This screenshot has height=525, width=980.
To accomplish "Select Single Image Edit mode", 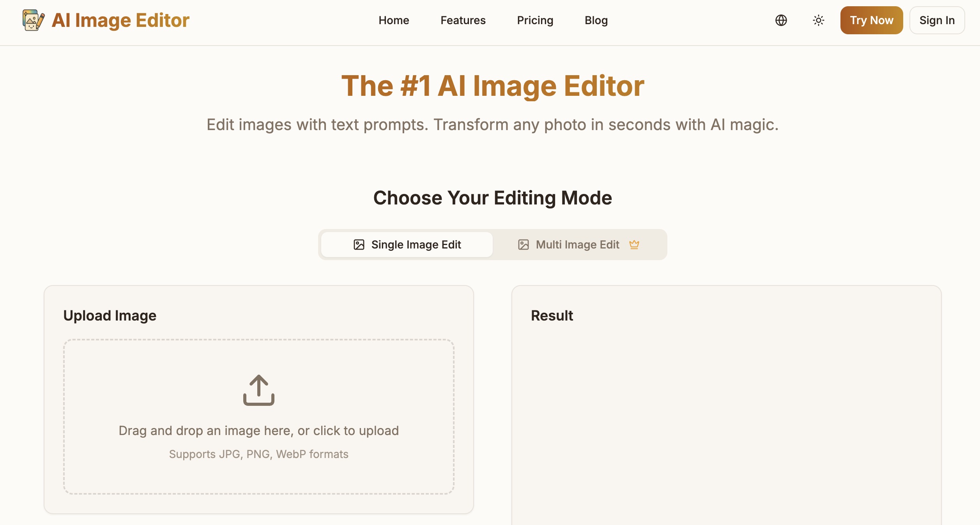I will pyautogui.click(x=407, y=245).
